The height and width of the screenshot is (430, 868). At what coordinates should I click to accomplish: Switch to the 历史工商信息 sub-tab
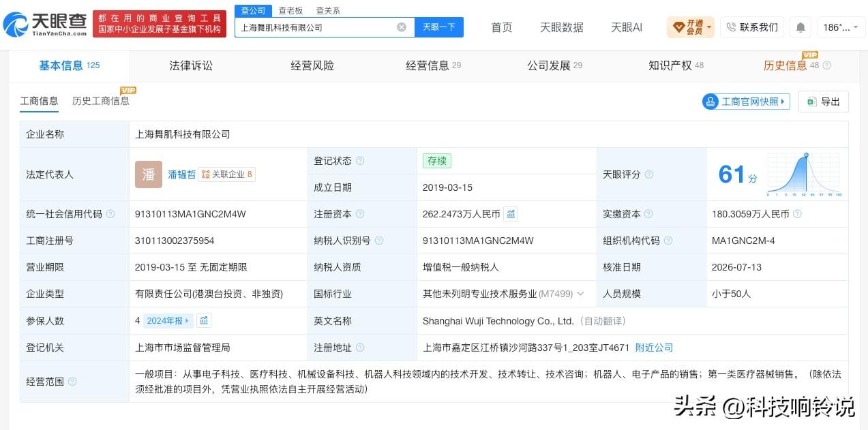101,101
